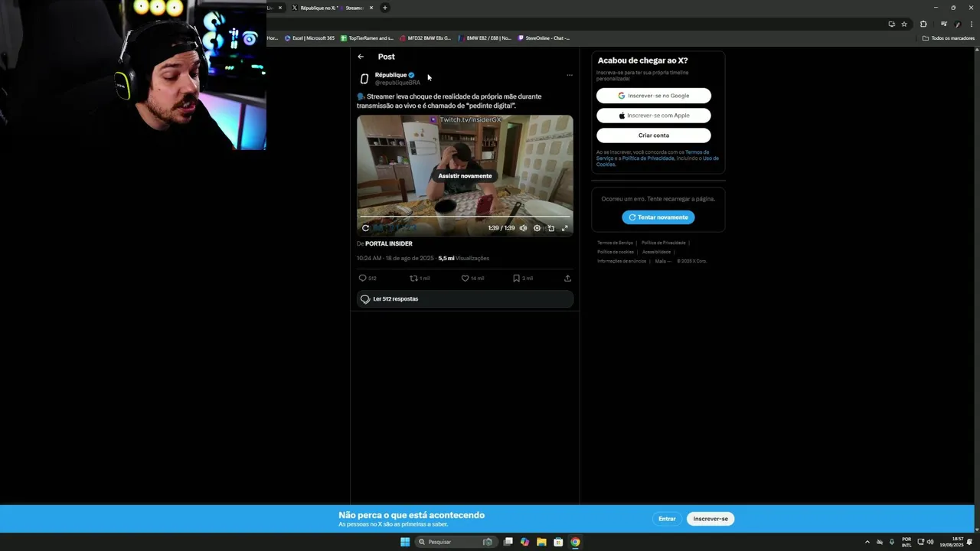Open the notifications bell in system tray
980x551 pixels.
970,542
